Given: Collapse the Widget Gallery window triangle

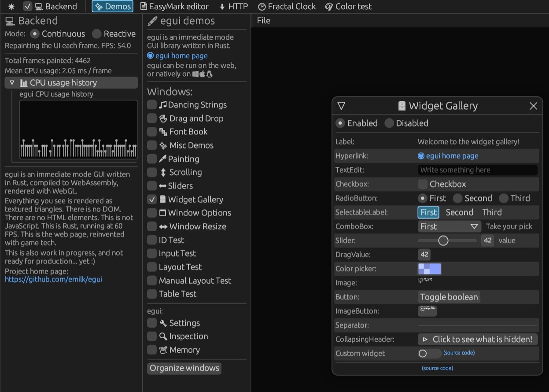Looking at the screenshot, I should [x=341, y=106].
